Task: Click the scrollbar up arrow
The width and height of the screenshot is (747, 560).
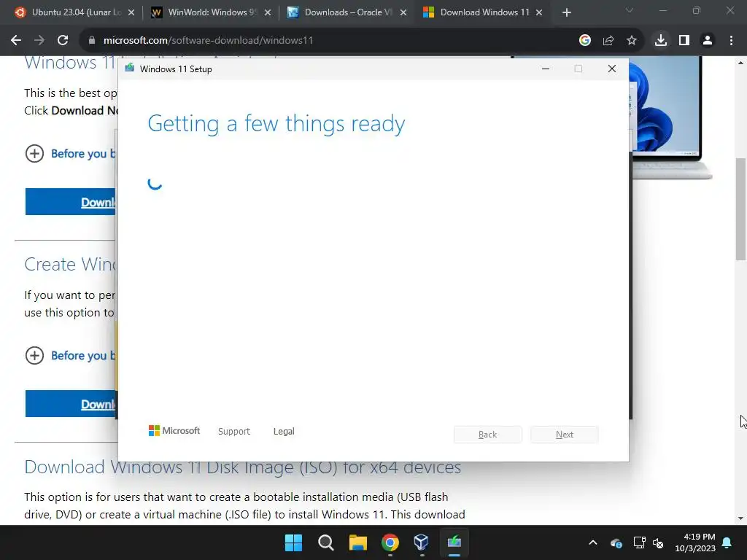Action: 740,63
